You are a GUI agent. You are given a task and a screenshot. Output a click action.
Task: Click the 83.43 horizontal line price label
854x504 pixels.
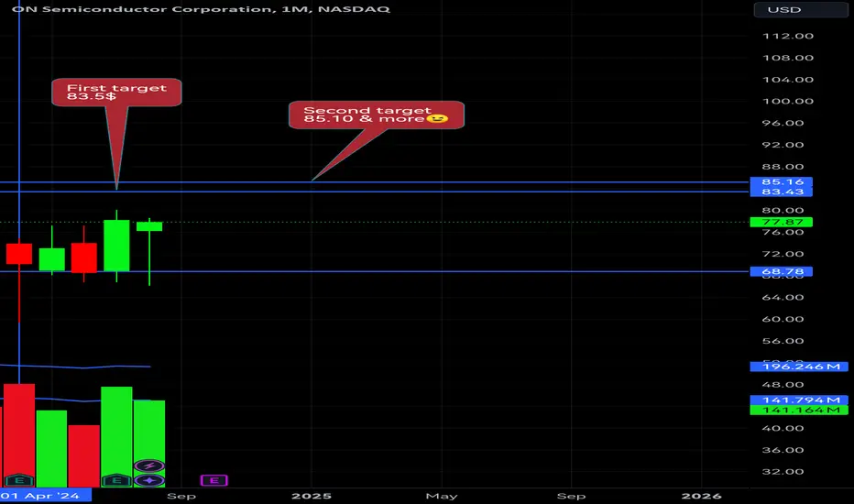[781, 192]
